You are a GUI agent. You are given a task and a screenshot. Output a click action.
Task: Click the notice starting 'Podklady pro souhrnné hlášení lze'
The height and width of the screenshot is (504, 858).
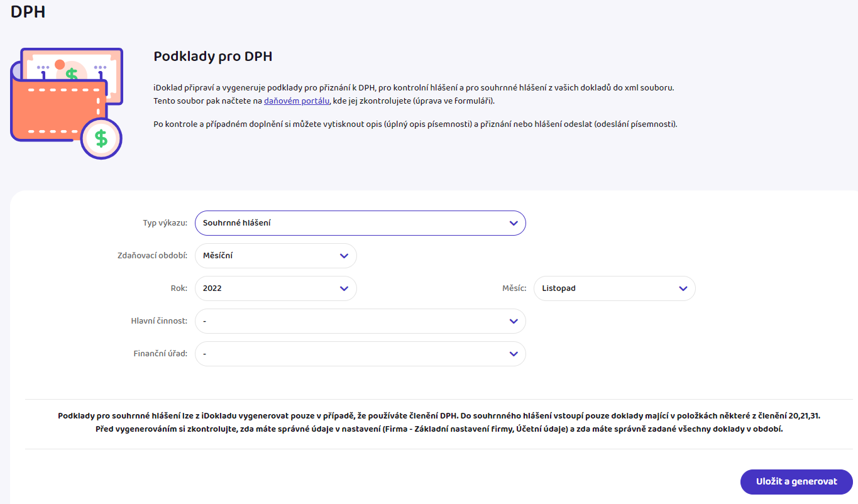click(439, 417)
